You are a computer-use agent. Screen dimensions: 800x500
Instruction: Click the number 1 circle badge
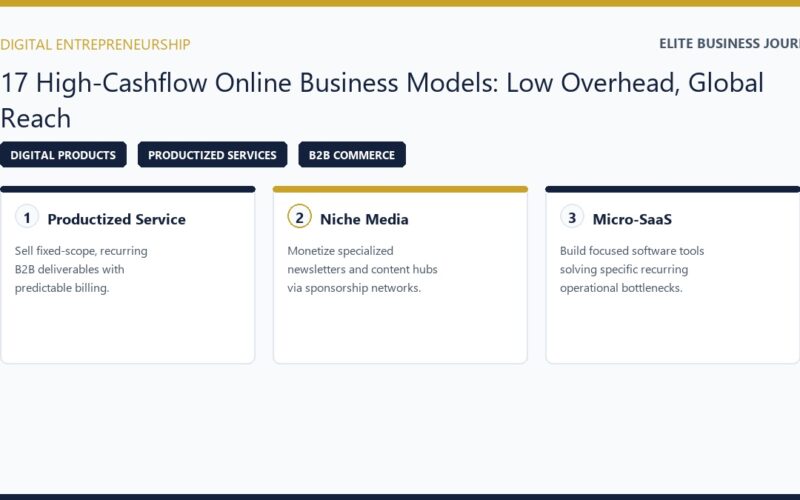27,216
